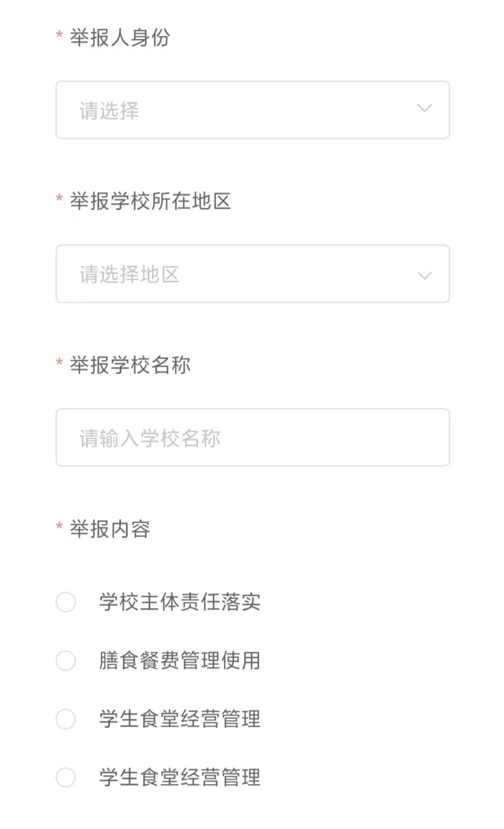Click the 膳食餐费管理使用 option text

(x=180, y=661)
